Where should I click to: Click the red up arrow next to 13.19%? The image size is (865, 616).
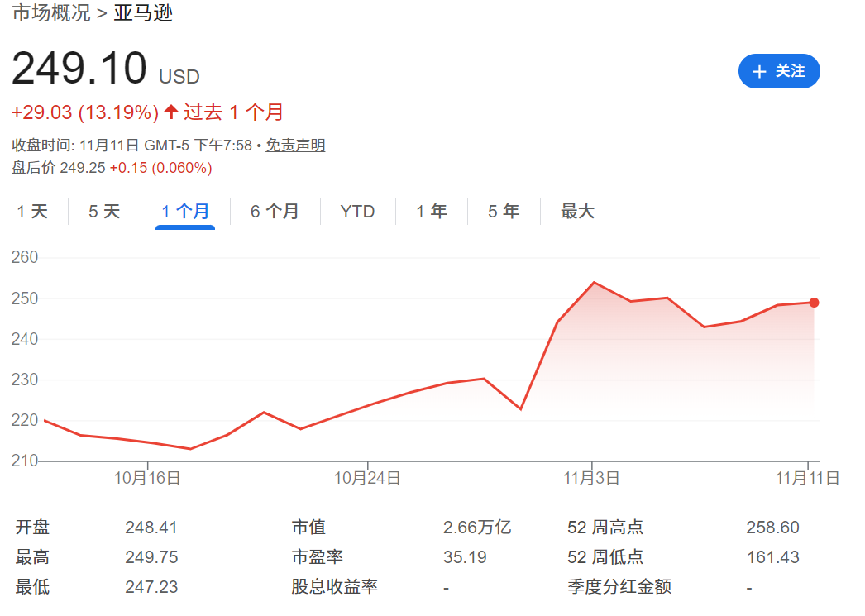pyautogui.click(x=170, y=111)
